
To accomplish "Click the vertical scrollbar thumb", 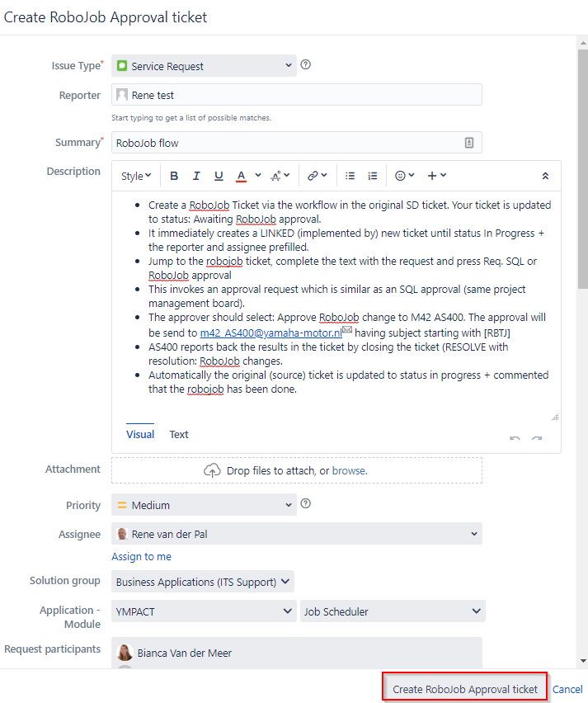I will (x=582, y=168).
